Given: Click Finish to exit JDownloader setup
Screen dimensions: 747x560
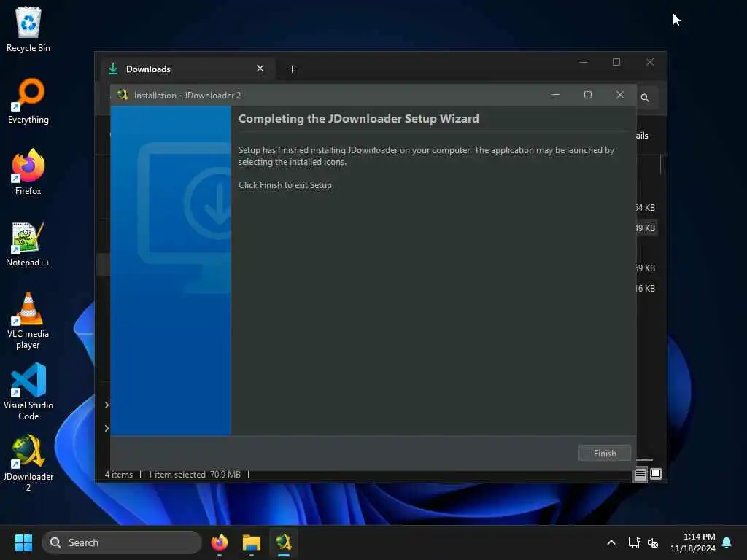Looking at the screenshot, I should pos(605,453).
